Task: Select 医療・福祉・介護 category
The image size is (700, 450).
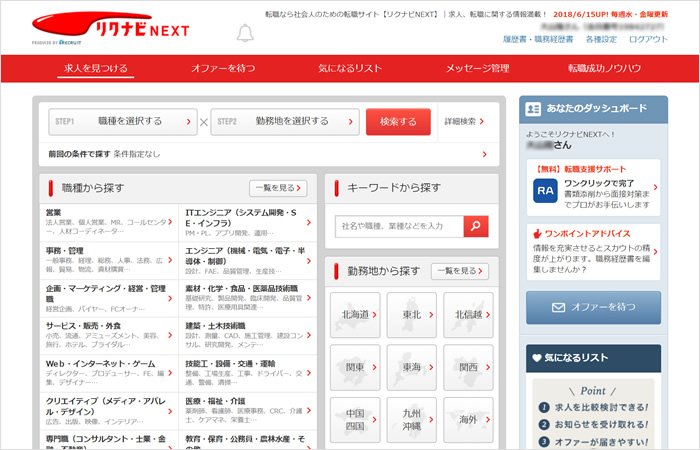Action: click(248, 411)
